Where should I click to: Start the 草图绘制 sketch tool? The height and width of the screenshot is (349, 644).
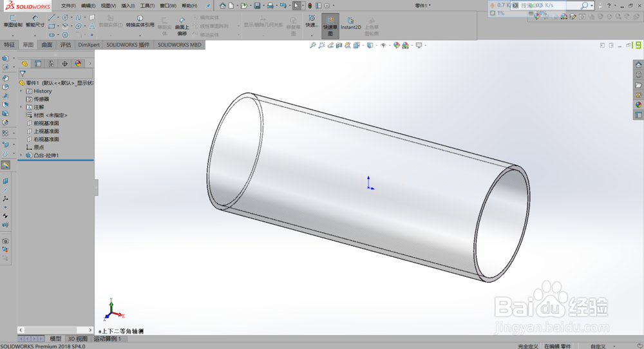coord(13,21)
